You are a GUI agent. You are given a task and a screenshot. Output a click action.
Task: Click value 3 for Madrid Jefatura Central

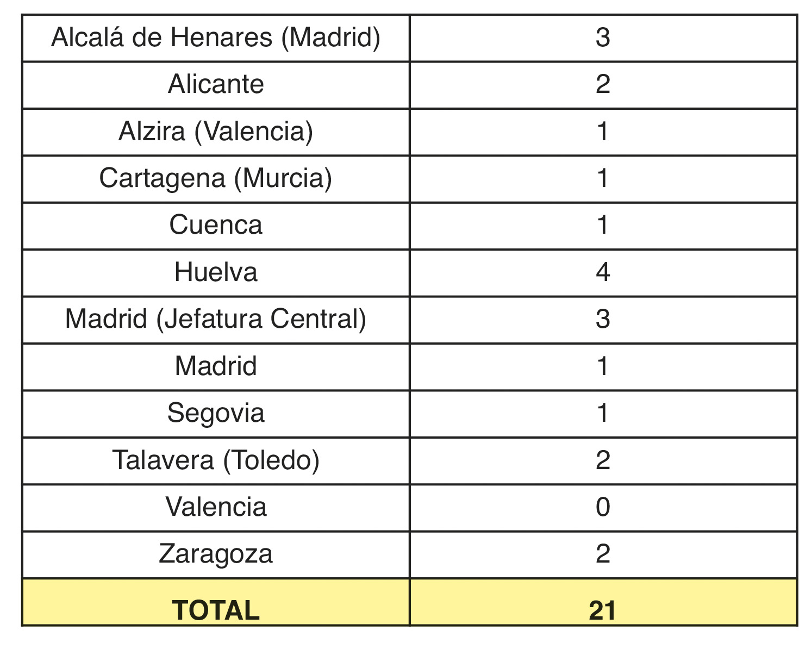(x=603, y=320)
